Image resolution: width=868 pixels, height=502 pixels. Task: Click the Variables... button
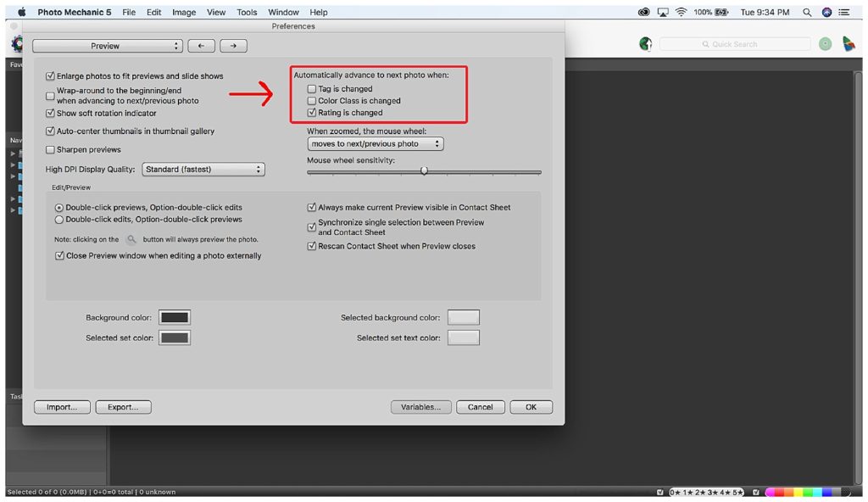click(420, 407)
